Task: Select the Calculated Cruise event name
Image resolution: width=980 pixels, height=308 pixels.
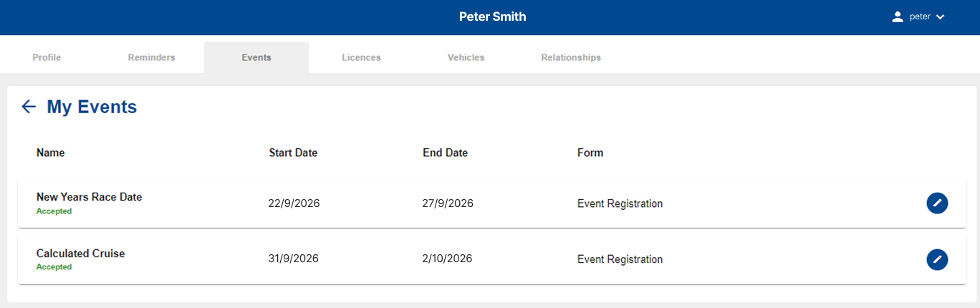Action: point(81,254)
